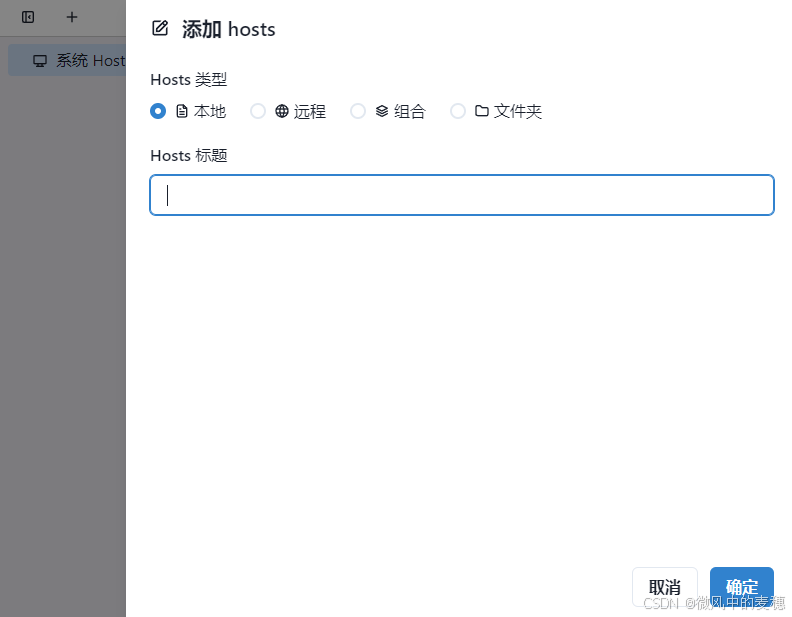Click the edit pencil icon in dialog title
792x617 pixels.
click(160, 28)
